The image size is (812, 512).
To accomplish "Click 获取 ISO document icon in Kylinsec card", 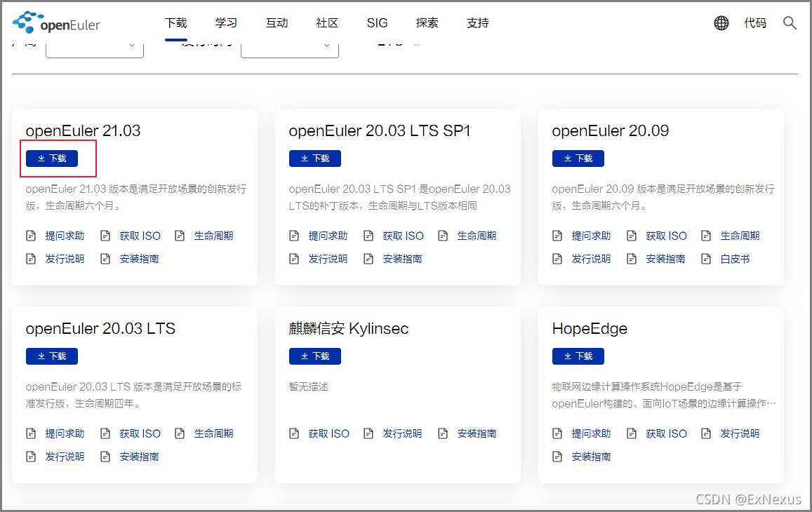I will coord(294,434).
